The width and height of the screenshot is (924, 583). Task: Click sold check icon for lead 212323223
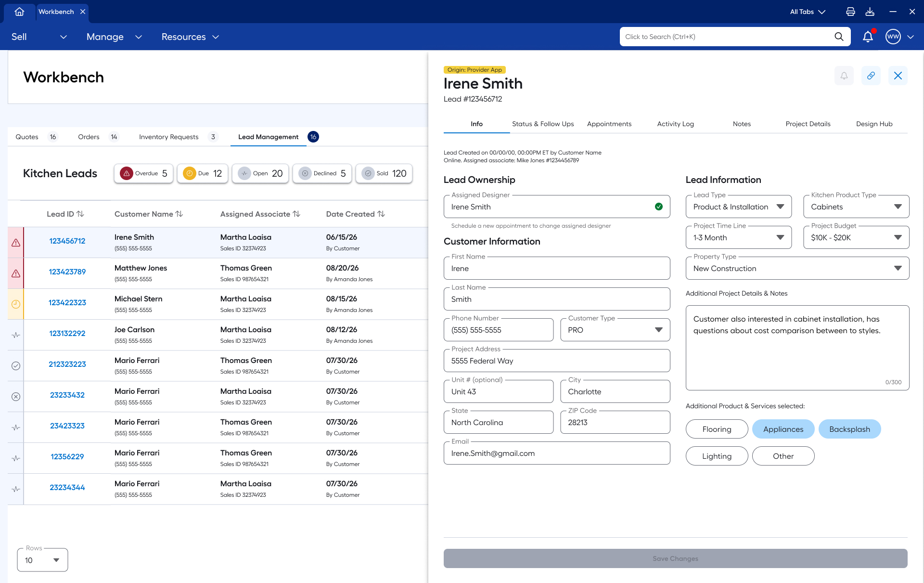[16, 366]
